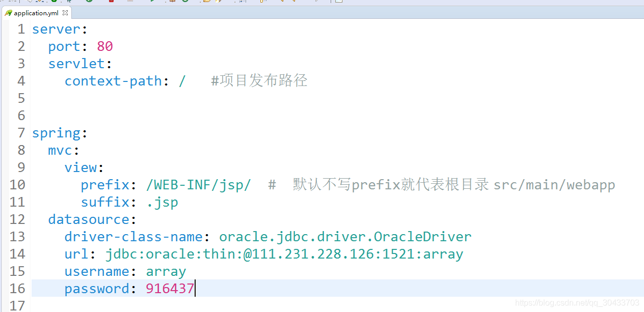
Task: Place cursor on the servlet key
Action: [x=76, y=64]
